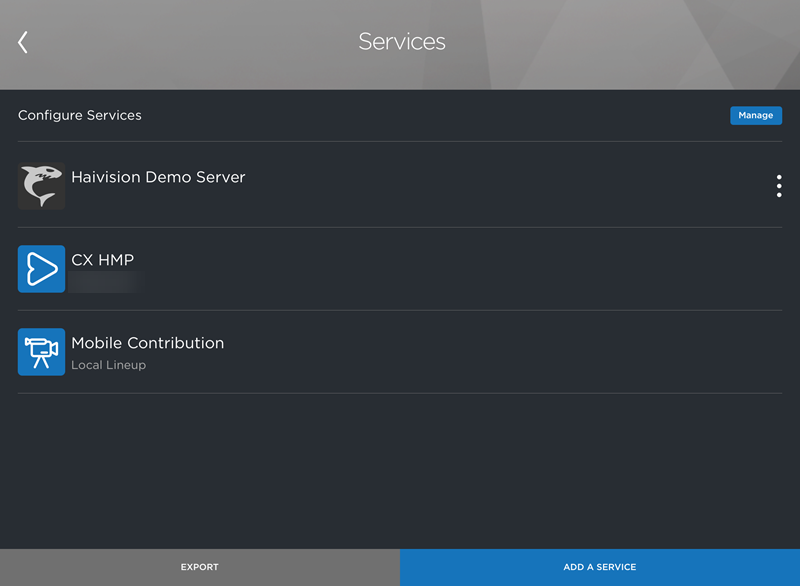This screenshot has width=800, height=586.
Task: Click the Manage button
Action: (756, 115)
